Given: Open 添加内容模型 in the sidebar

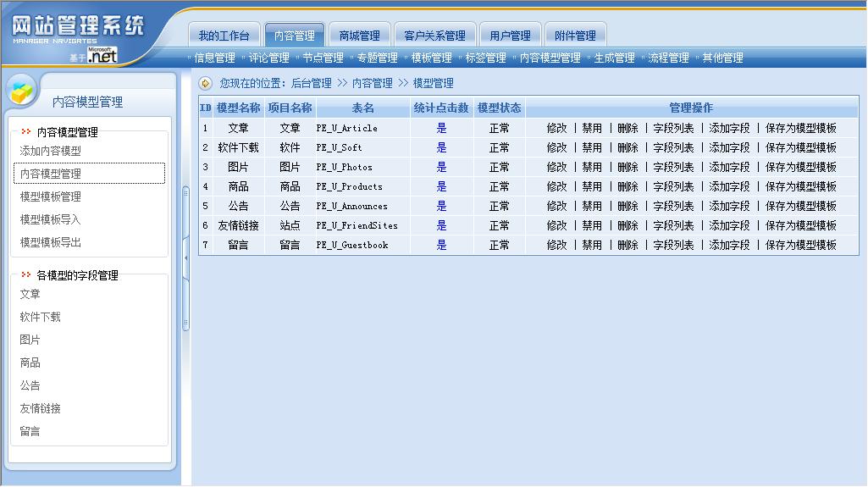Looking at the screenshot, I should coord(51,151).
